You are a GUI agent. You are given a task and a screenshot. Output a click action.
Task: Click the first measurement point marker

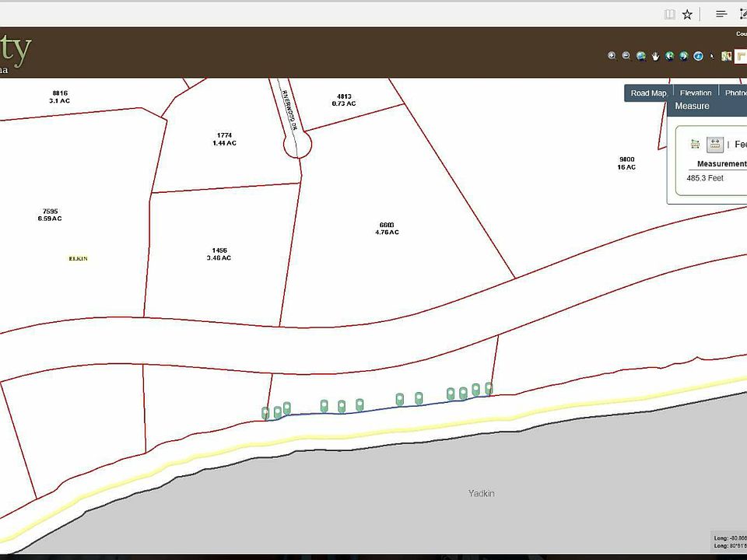pos(265,413)
